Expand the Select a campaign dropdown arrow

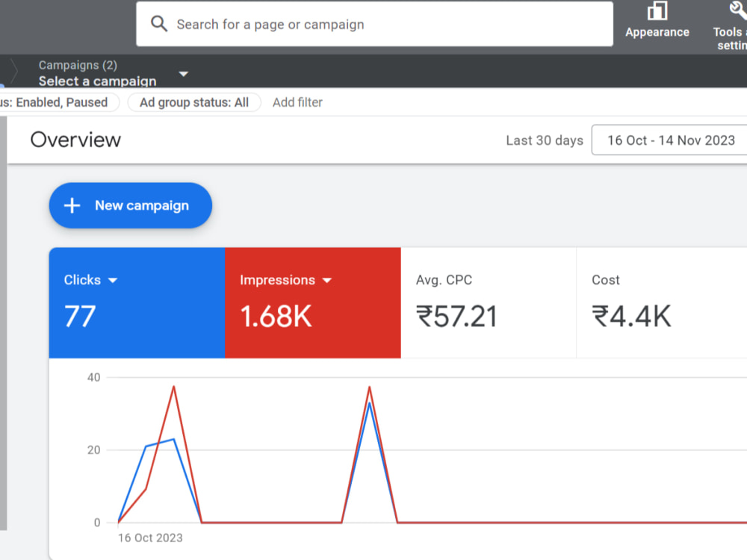(184, 74)
